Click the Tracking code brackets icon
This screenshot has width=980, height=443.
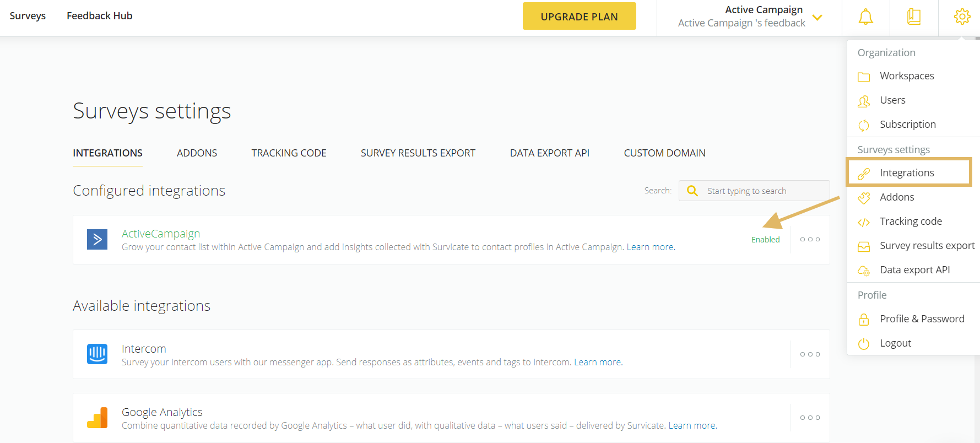pos(864,222)
